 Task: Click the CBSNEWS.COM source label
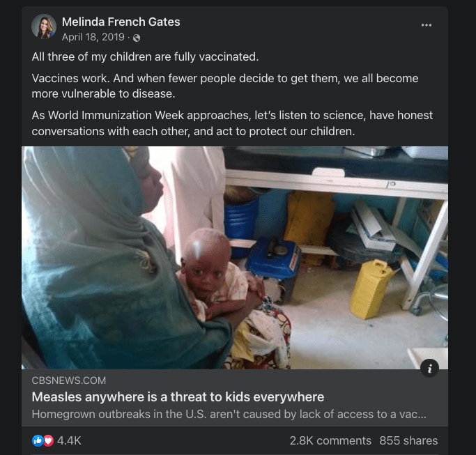point(69,380)
